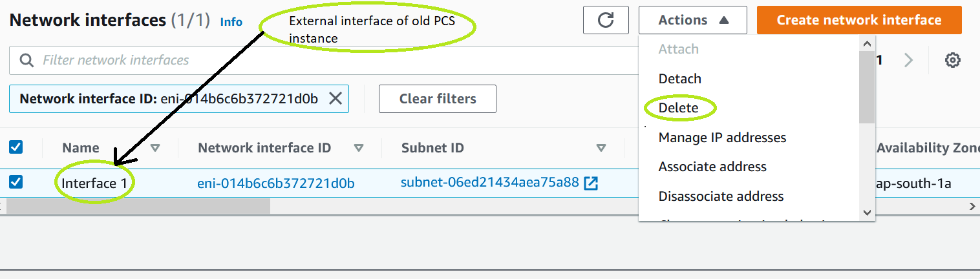Sort by Subnet ID column arrow
The height and width of the screenshot is (279, 980).
[x=601, y=148]
